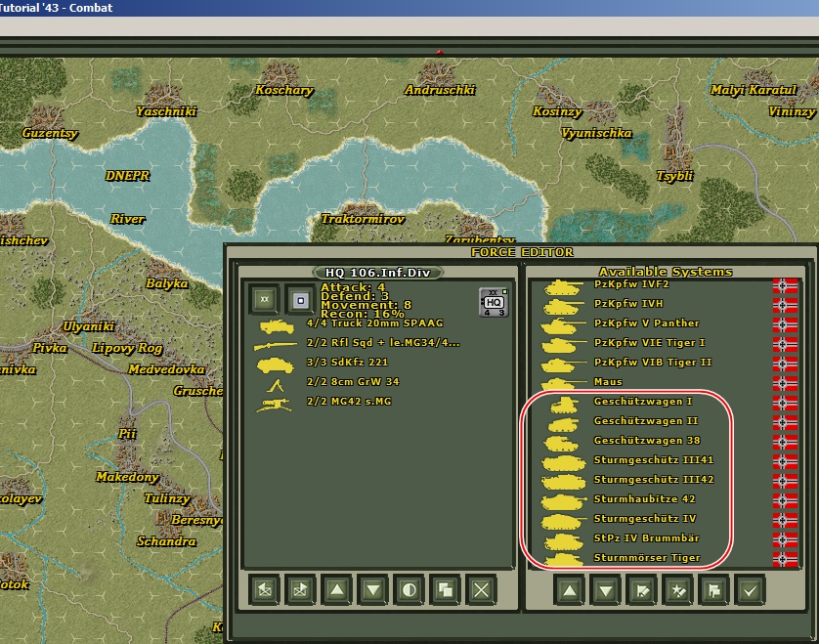This screenshot has width=819, height=644.
Task: Click the HQ 106.Inf.Div name field
Action: (377, 273)
